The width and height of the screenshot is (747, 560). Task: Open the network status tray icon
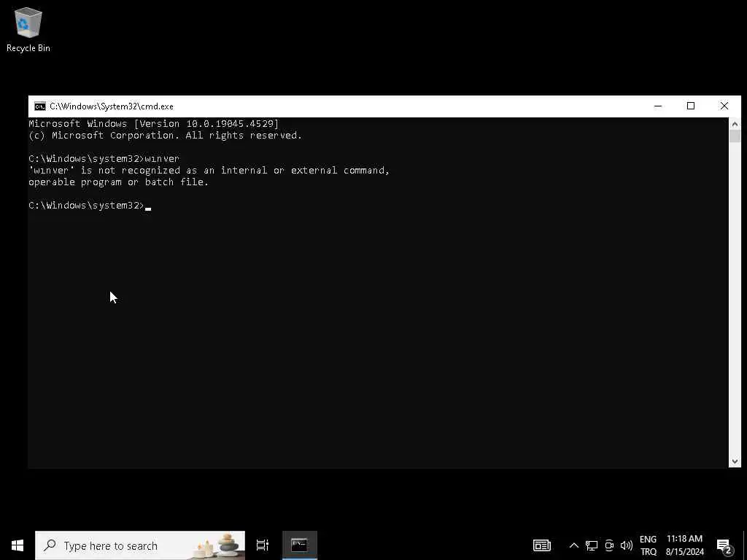591,545
